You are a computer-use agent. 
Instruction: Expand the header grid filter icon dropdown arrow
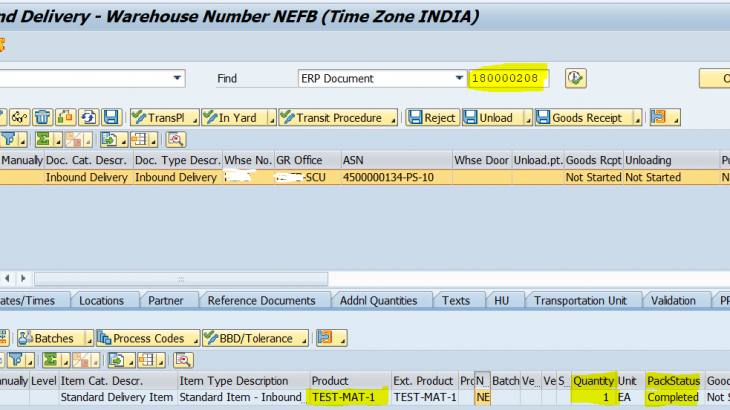pos(23,140)
